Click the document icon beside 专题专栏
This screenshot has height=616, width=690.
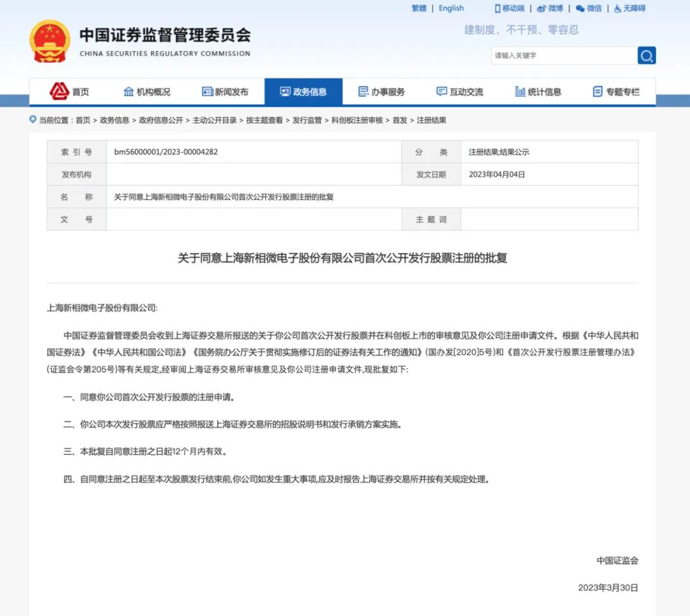597,91
